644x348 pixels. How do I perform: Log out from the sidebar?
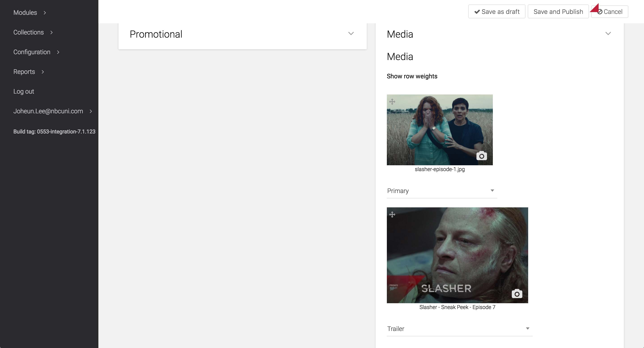(24, 91)
